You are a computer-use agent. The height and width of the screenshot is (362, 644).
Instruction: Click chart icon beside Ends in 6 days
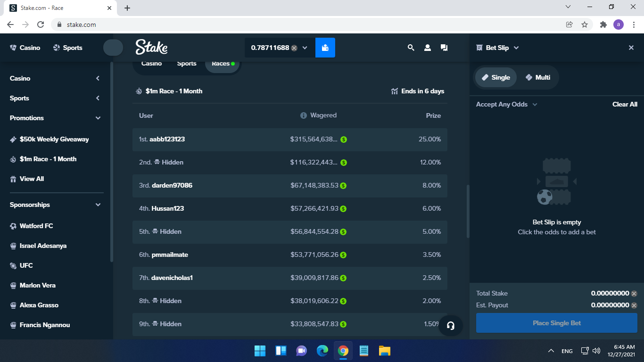click(x=395, y=91)
